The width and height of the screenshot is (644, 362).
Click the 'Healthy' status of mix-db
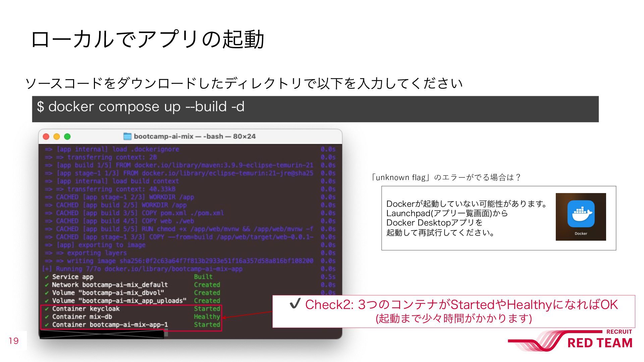[x=207, y=317]
